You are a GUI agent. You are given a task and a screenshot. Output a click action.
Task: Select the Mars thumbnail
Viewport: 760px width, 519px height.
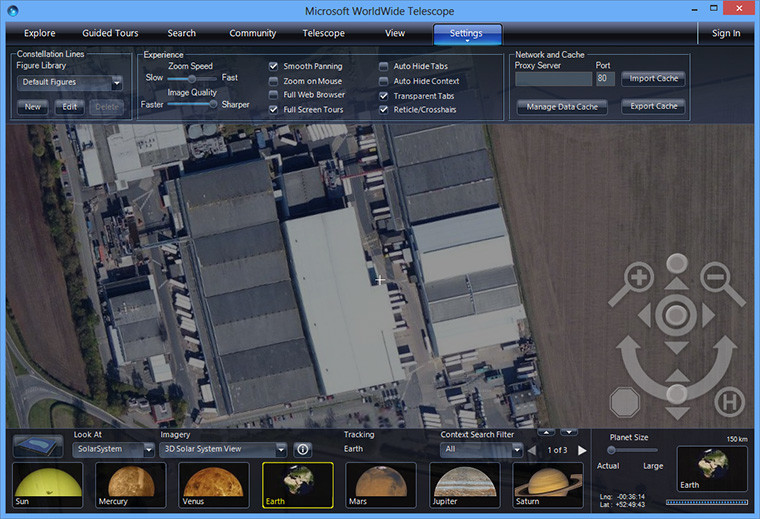[380, 485]
